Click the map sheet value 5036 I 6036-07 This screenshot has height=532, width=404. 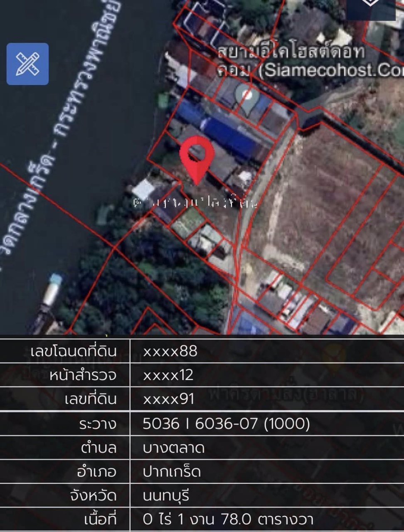(227, 424)
